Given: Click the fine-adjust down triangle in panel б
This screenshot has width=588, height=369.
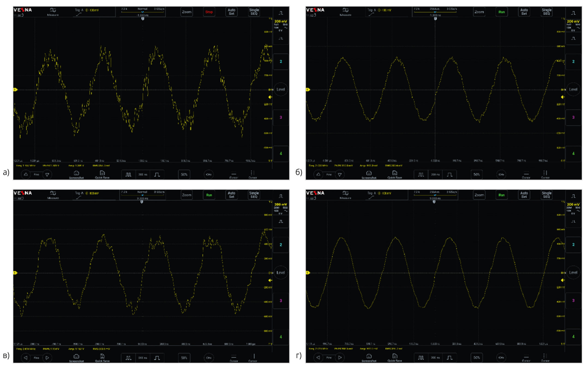Looking at the screenshot, I should [340, 174].
